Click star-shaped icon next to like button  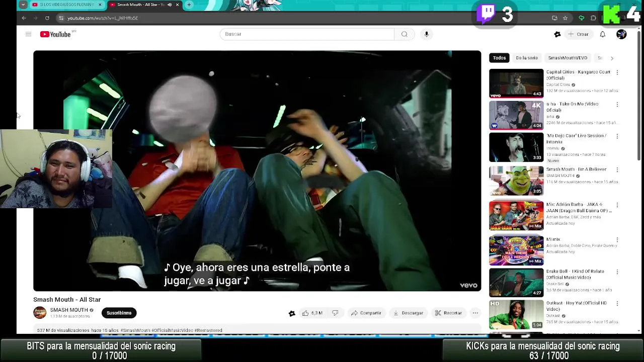coord(292,313)
